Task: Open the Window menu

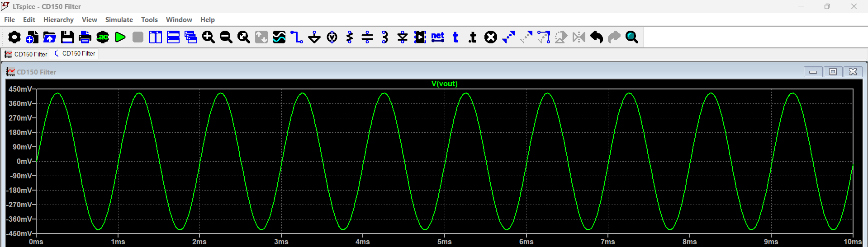Action: [x=179, y=20]
